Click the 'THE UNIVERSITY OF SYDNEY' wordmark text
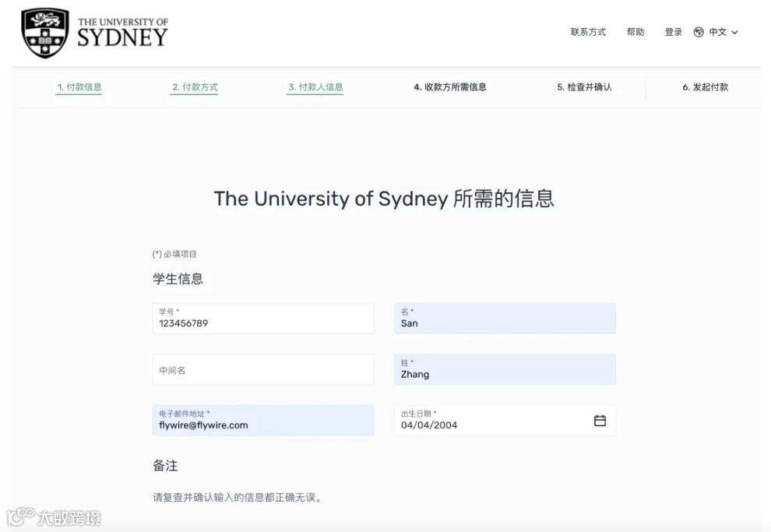This screenshot has width=771, height=532. (122, 33)
